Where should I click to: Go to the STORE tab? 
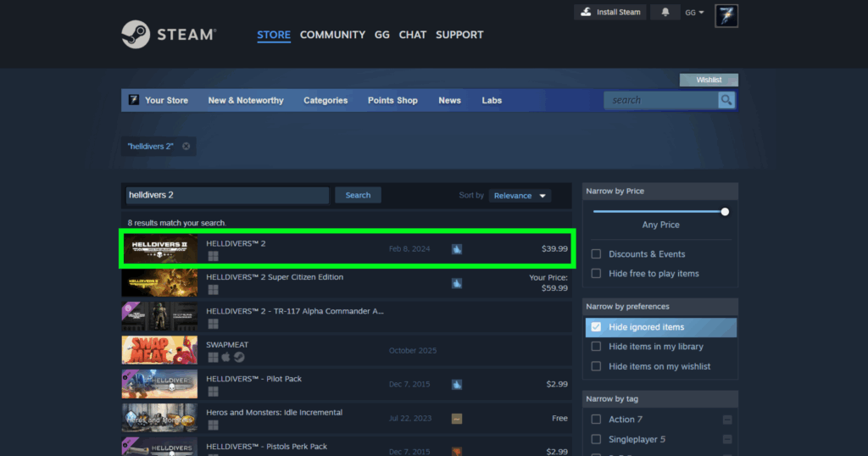pos(274,34)
